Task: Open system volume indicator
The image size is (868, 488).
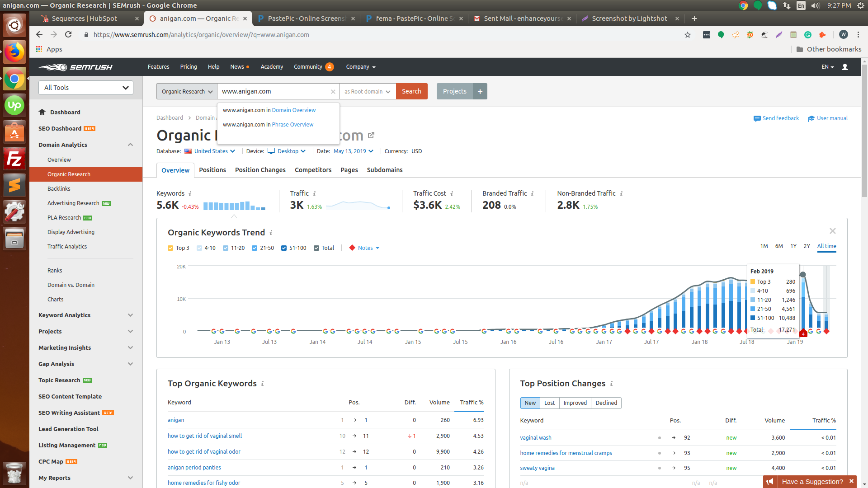Action: coord(816,5)
